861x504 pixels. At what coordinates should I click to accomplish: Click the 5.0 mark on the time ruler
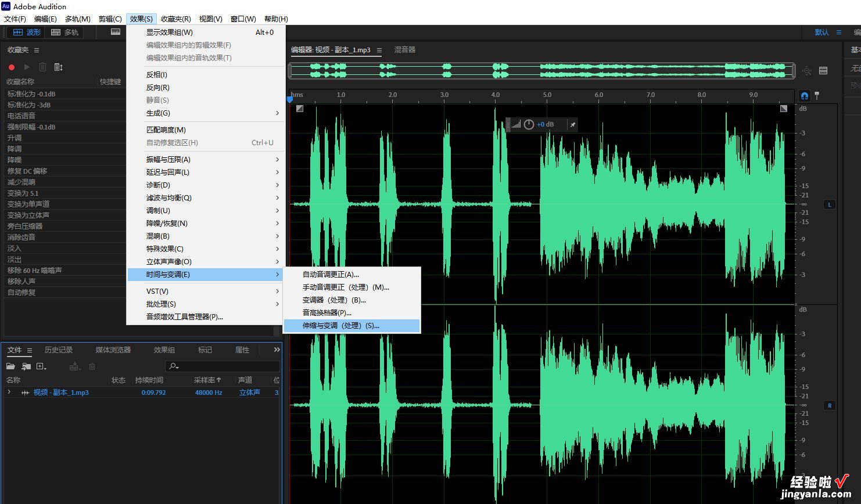click(x=547, y=95)
